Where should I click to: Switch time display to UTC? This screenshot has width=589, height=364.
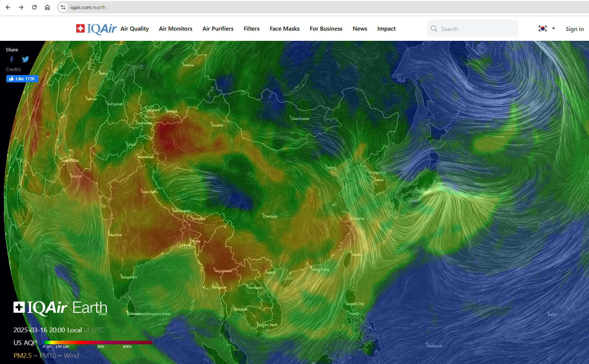tap(98, 330)
